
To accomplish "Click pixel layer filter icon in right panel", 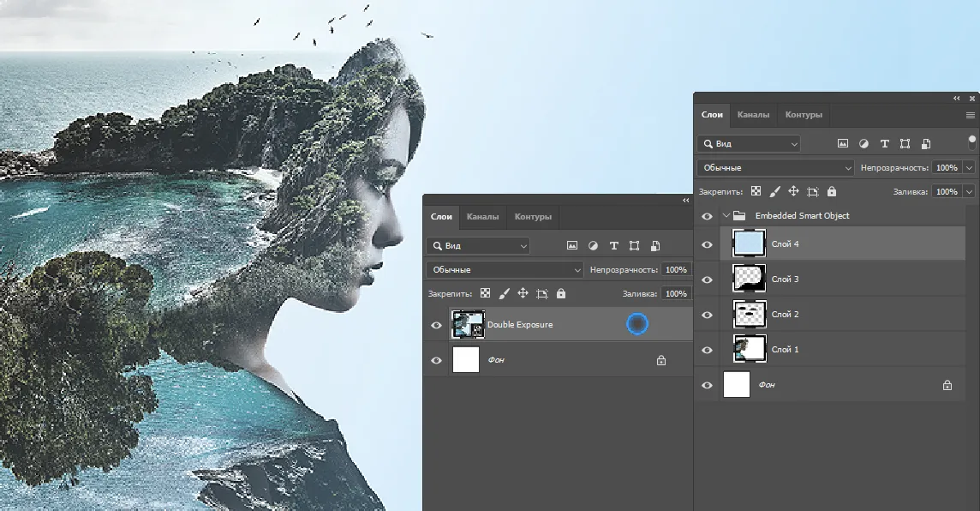I will pyautogui.click(x=843, y=144).
